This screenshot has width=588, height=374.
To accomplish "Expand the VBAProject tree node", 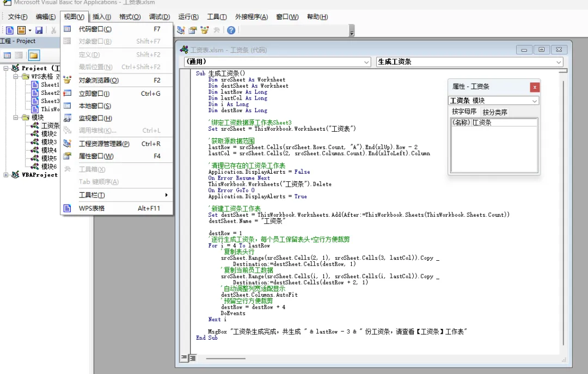I will 6,175.
